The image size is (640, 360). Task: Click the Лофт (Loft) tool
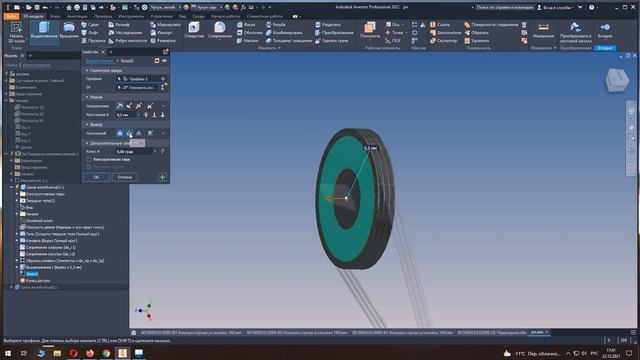[x=90, y=33]
